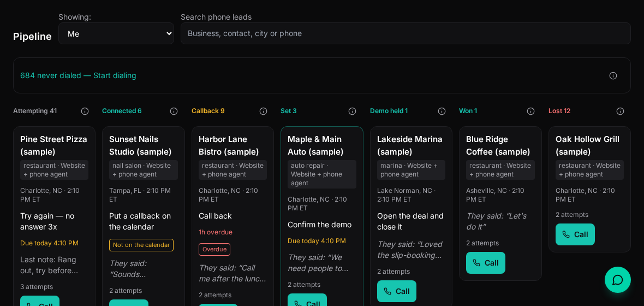The image size is (644, 306).
Task: Select the Callback 9 column header
Action: (208, 111)
